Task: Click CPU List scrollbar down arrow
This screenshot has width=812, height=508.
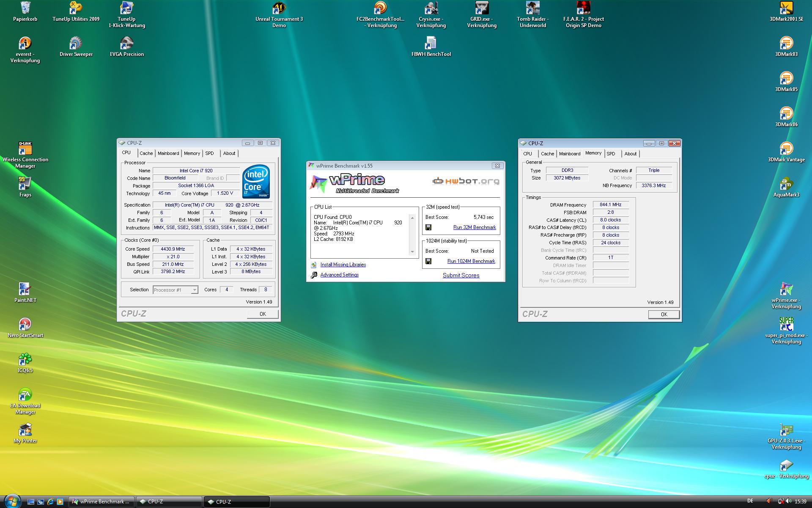Action: pyautogui.click(x=412, y=252)
